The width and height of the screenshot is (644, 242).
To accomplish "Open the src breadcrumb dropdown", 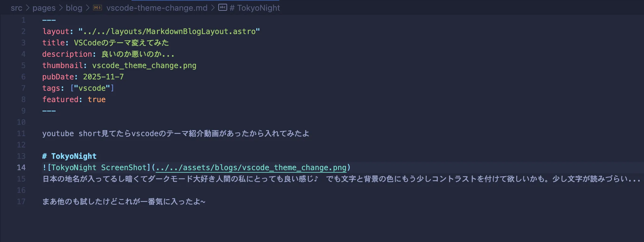I will [x=17, y=8].
